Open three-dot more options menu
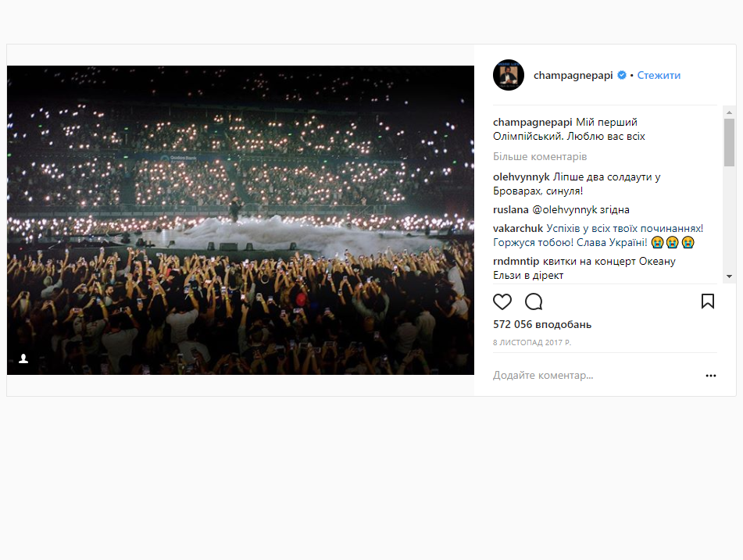Screen dimensions: 743x560 pos(711,376)
